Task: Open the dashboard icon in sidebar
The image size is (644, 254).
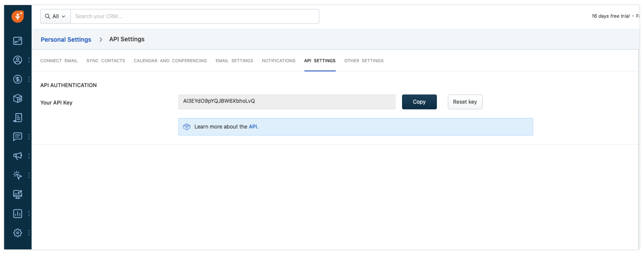Action: [17, 41]
